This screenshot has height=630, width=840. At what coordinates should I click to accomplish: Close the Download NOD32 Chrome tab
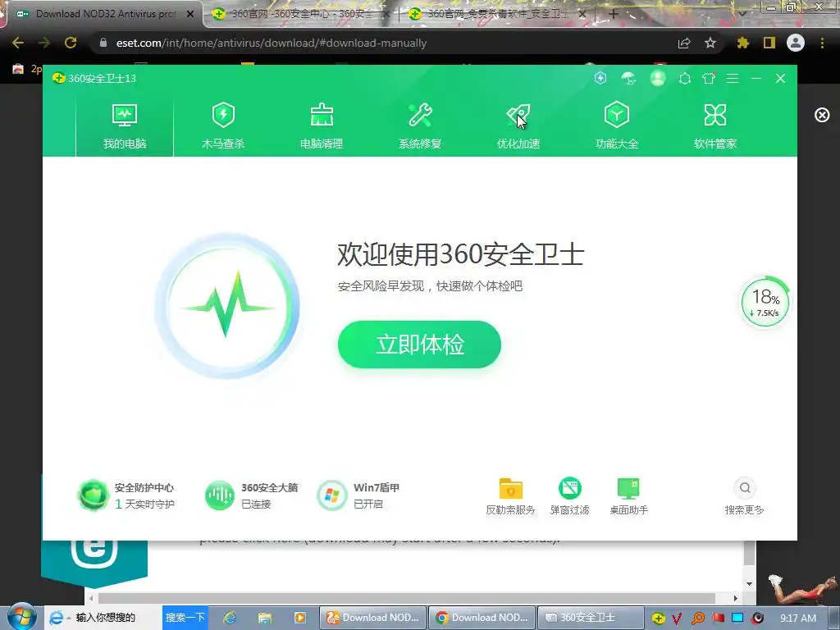point(190,14)
